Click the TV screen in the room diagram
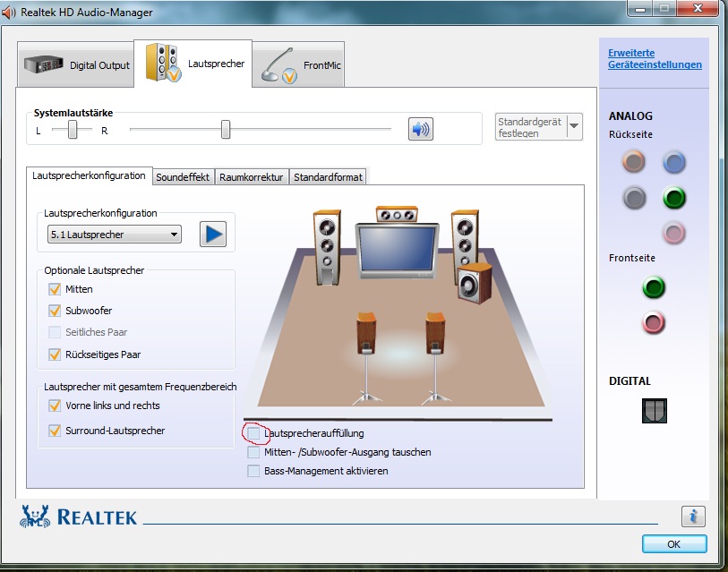This screenshot has width=728, height=572. point(397,250)
